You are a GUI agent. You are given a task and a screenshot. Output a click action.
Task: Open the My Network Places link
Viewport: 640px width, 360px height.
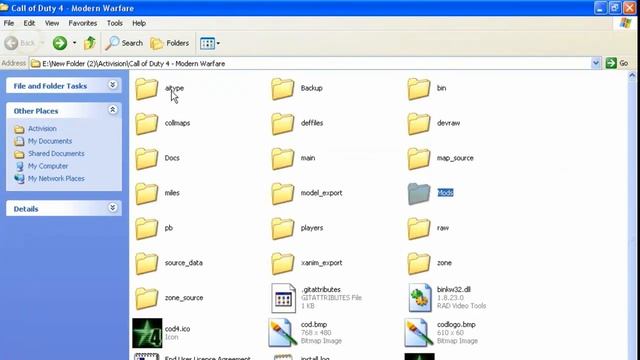[56, 179]
